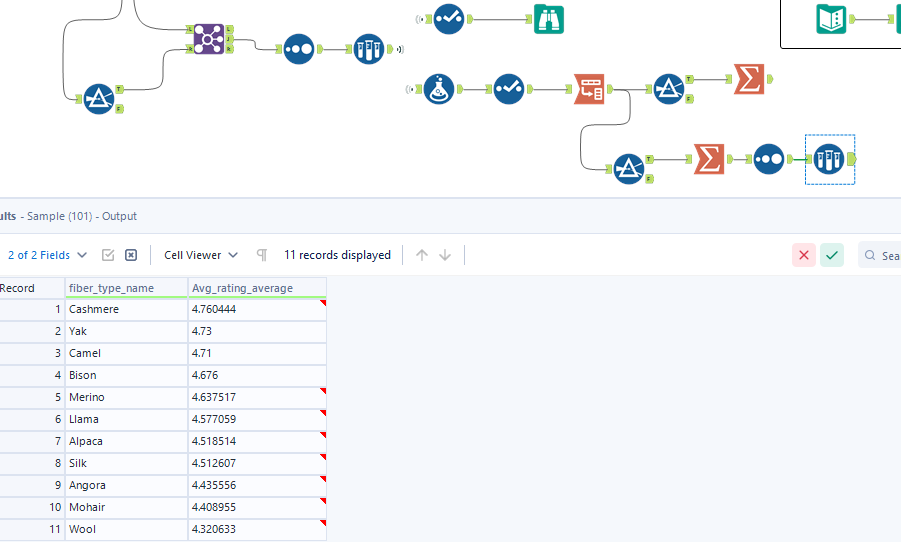901x542 pixels.
Task: Select the Cashmere cell
Action: (126, 309)
